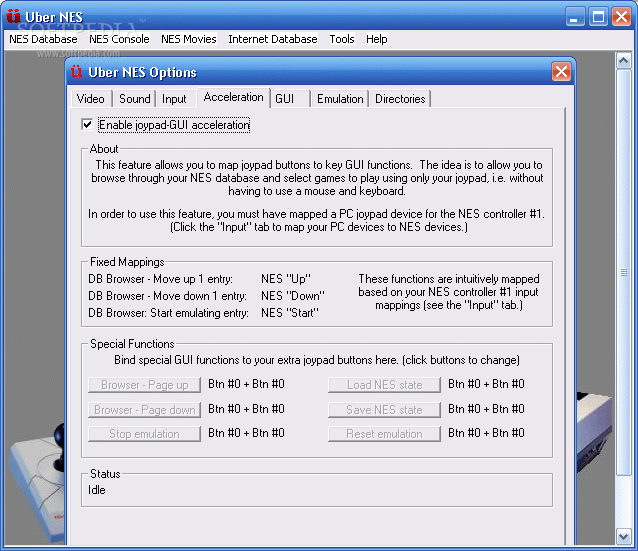Screen dimensions: 638x551
Task: Click Btn #0 + Btn #0 beside Reset emulation
Action: pyautogui.click(x=486, y=433)
